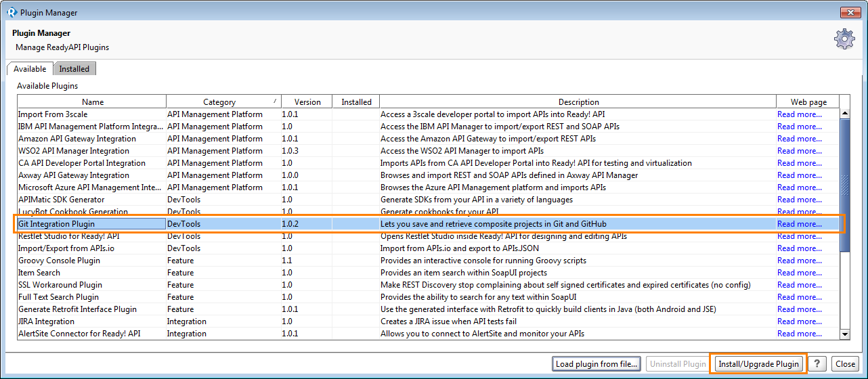This screenshot has height=379, width=868.
Task: Click the scrollbar down arrow
Action: tap(845, 334)
